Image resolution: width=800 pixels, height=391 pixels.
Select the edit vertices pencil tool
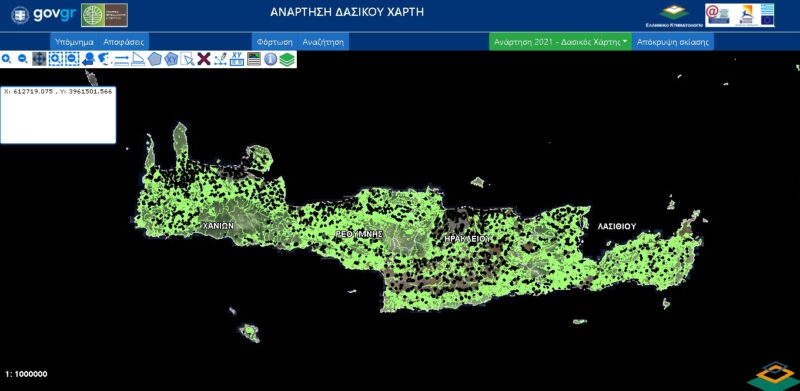[x=220, y=59]
